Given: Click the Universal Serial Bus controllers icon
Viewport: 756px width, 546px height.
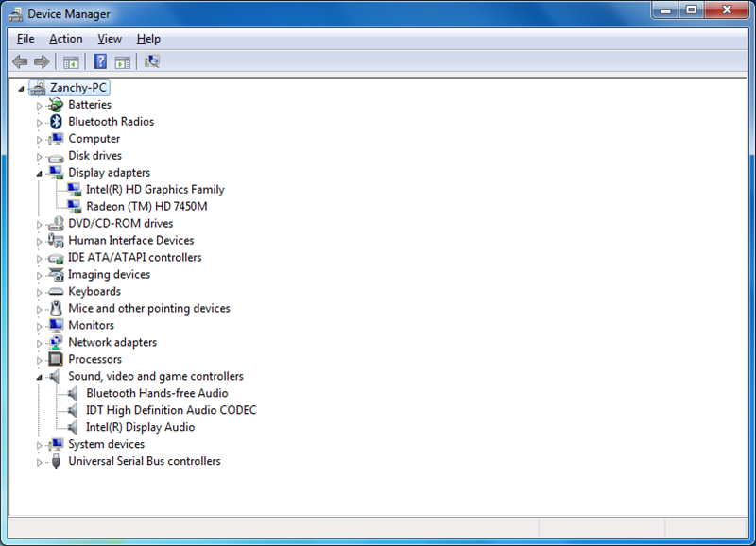Looking at the screenshot, I should click(56, 461).
